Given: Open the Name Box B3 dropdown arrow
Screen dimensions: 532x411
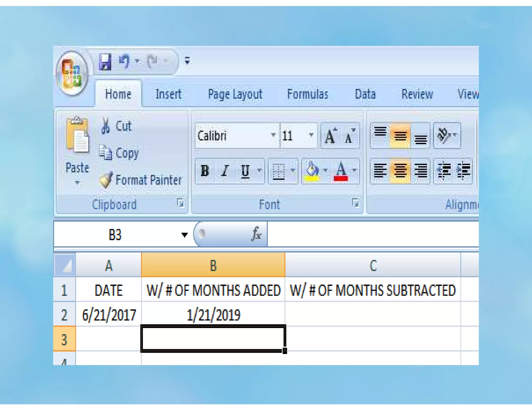Looking at the screenshot, I should click(184, 235).
